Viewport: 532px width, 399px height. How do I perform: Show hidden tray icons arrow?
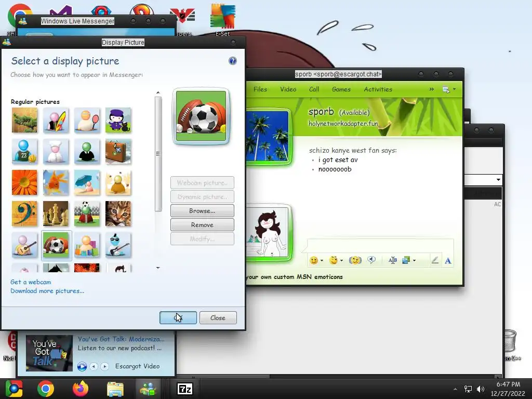(455, 389)
